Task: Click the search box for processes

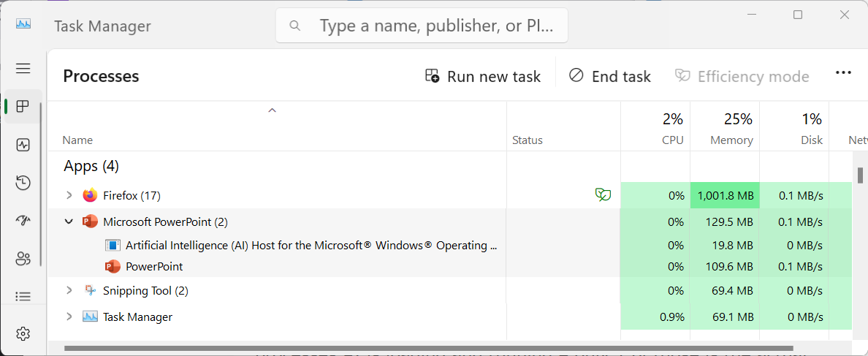Action: (431, 26)
